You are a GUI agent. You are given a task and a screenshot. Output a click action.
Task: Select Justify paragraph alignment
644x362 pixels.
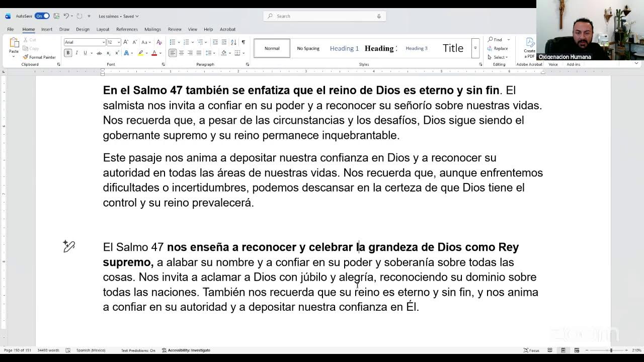click(199, 53)
